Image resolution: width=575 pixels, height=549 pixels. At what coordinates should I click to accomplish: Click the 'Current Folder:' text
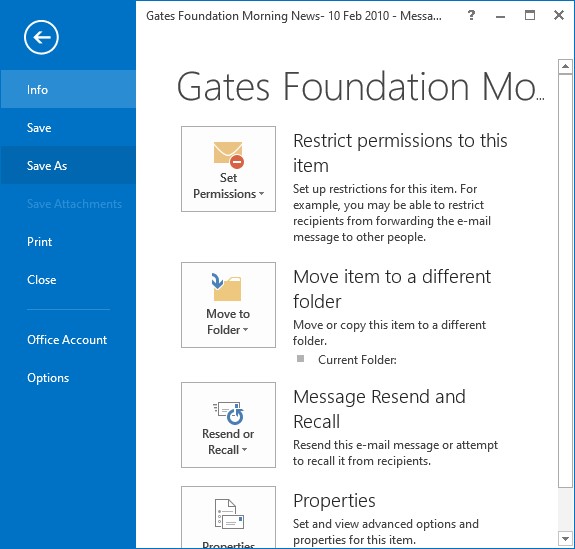[x=357, y=360]
